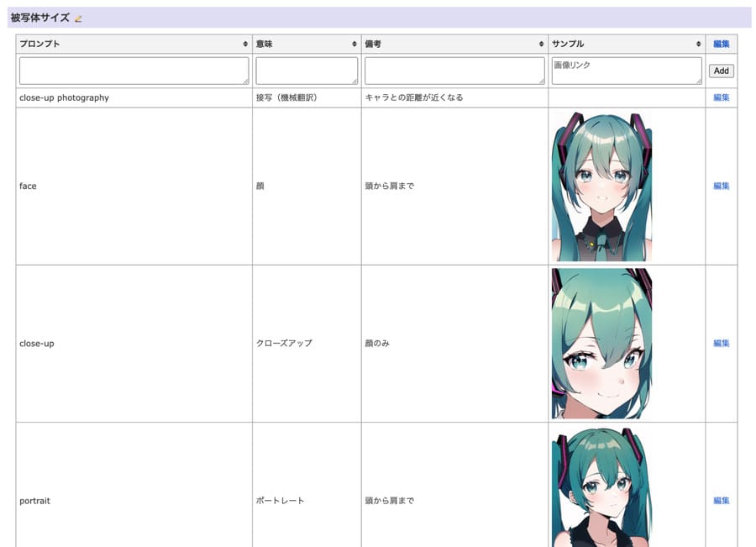This screenshot has height=547, width=756.
Task: Edit the close-up photography row
Action: click(721, 97)
